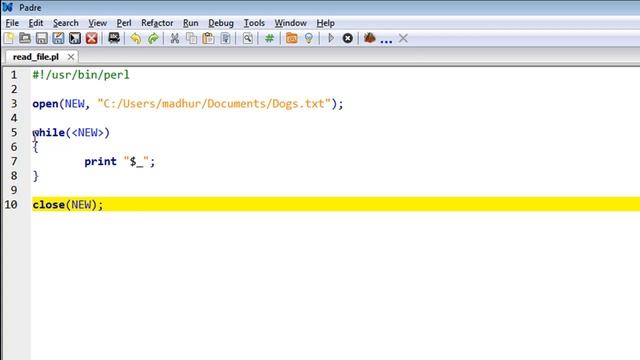Screen dimensions: 640x360
Task: Open the File menu
Action: 12,23
